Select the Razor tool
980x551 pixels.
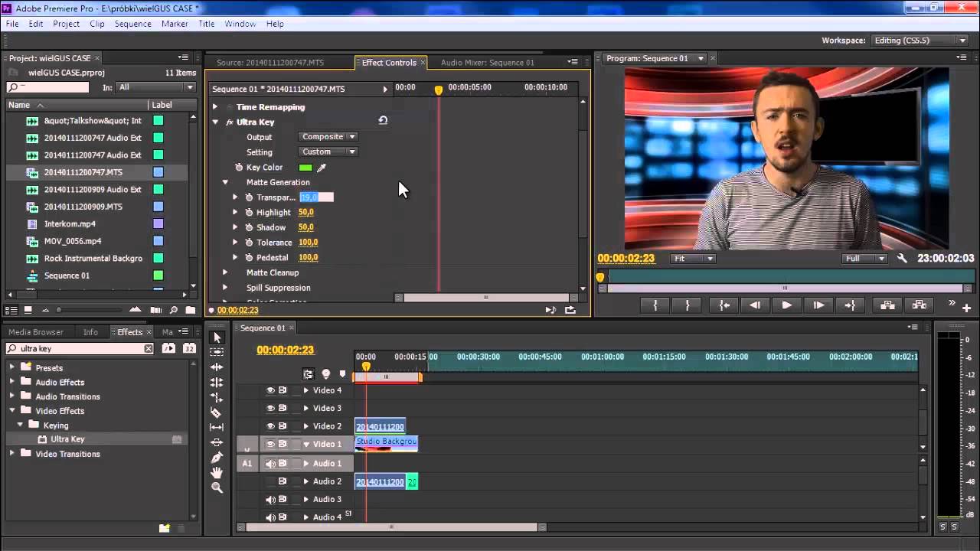coord(217,412)
